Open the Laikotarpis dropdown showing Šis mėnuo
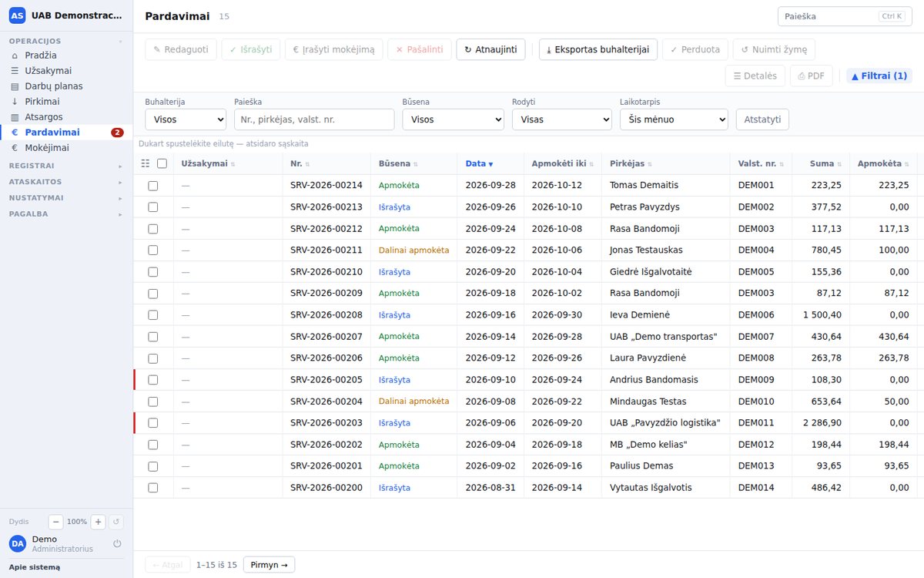 click(x=674, y=119)
